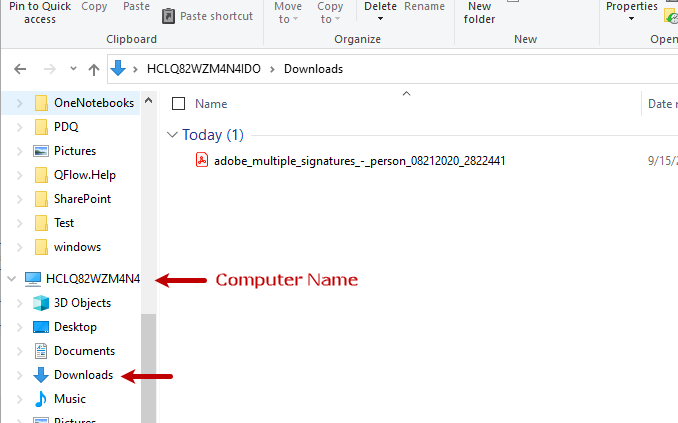Sort by the Date column header

pyautogui.click(x=662, y=104)
